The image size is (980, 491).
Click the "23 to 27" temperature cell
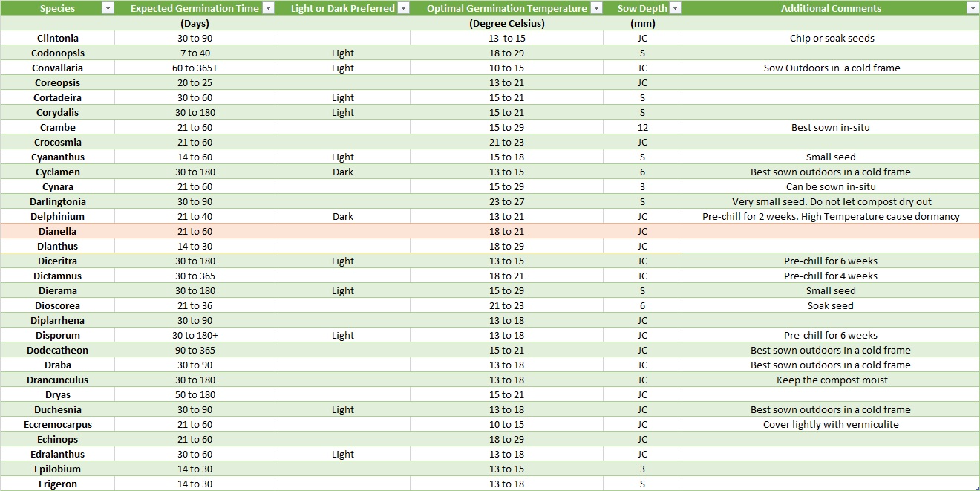(x=507, y=201)
